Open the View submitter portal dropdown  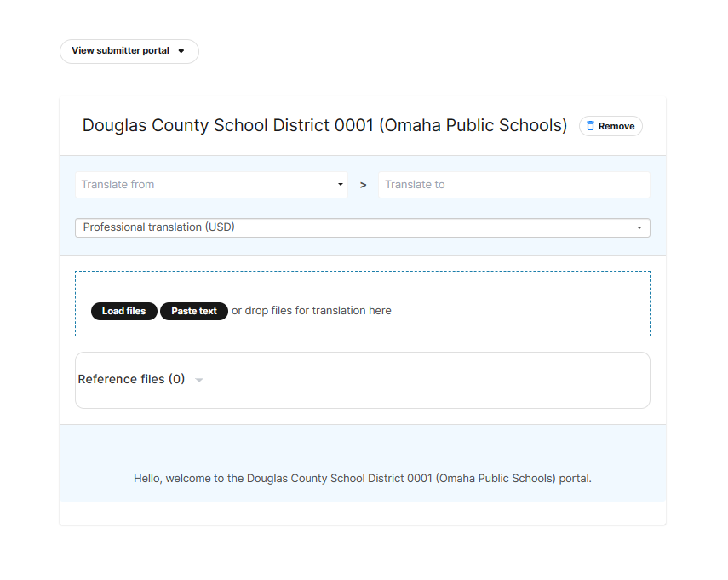coord(129,51)
